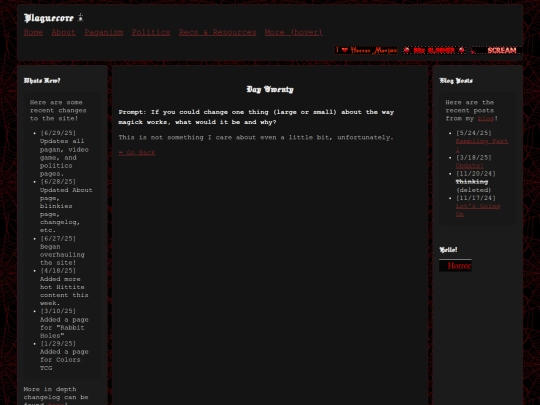This screenshot has width=540, height=405.
Task: Open the About page link
Action: (x=63, y=32)
